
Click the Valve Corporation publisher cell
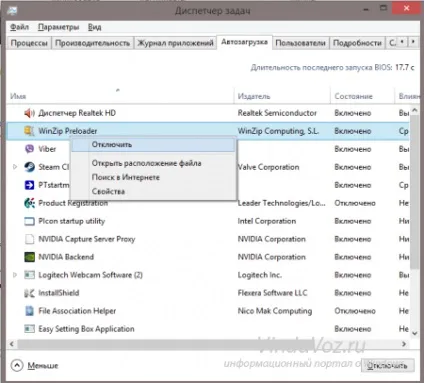tap(268, 167)
